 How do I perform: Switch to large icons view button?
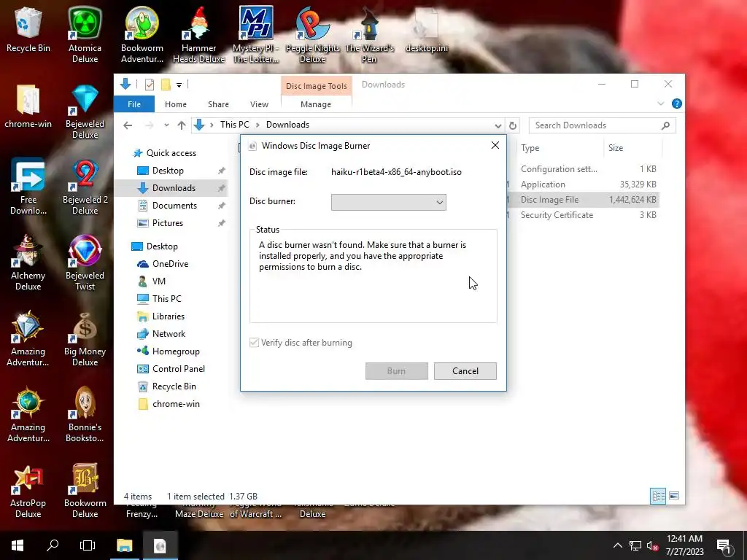tap(674, 496)
